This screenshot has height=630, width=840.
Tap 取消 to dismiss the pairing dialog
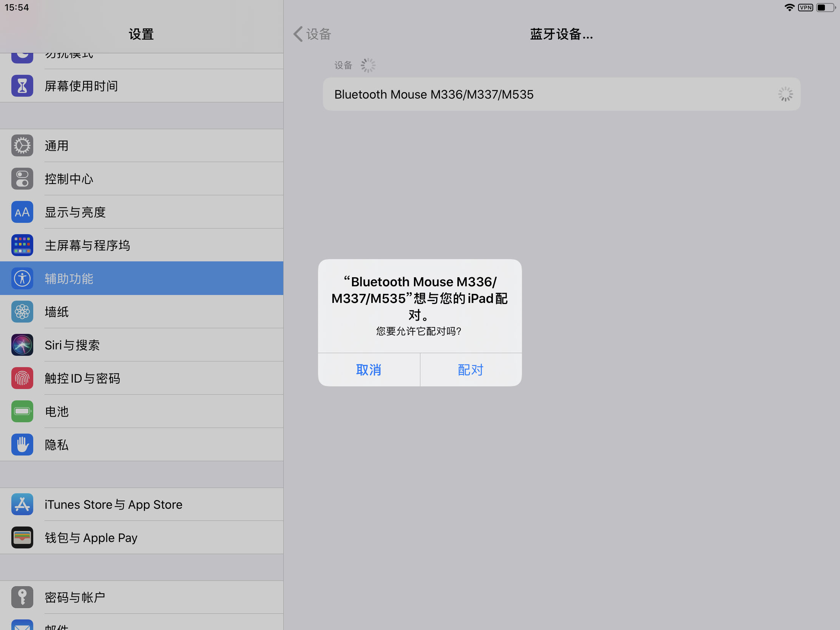point(369,369)
